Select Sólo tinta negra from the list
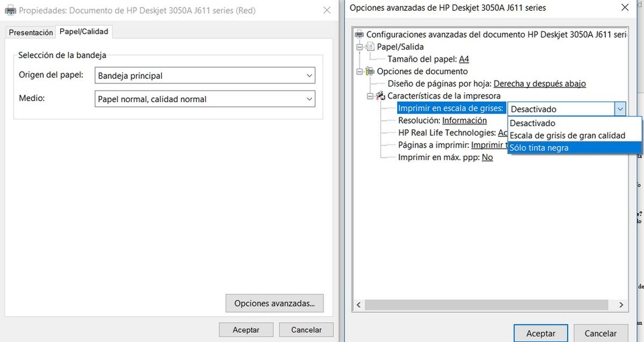 pyautogui.click(x=538, y=148)
